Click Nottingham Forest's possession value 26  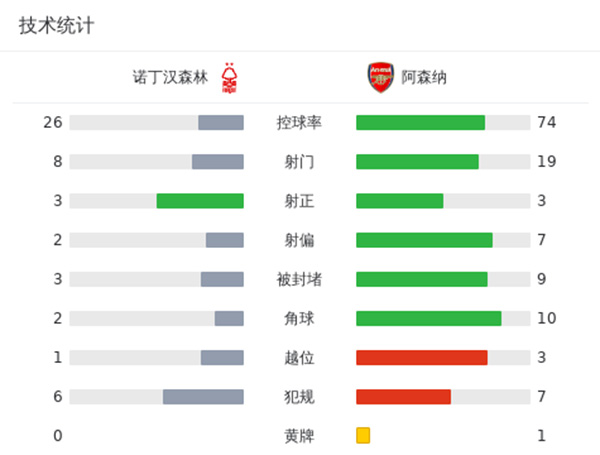[x=53, y=123]
